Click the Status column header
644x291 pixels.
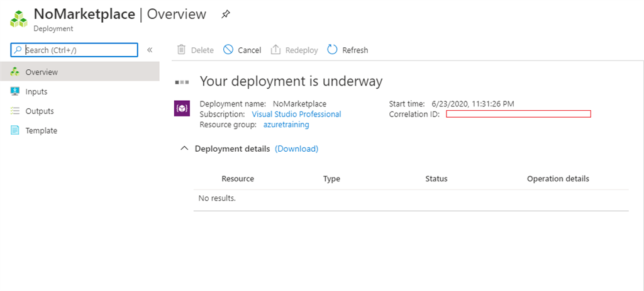[436, 179]
